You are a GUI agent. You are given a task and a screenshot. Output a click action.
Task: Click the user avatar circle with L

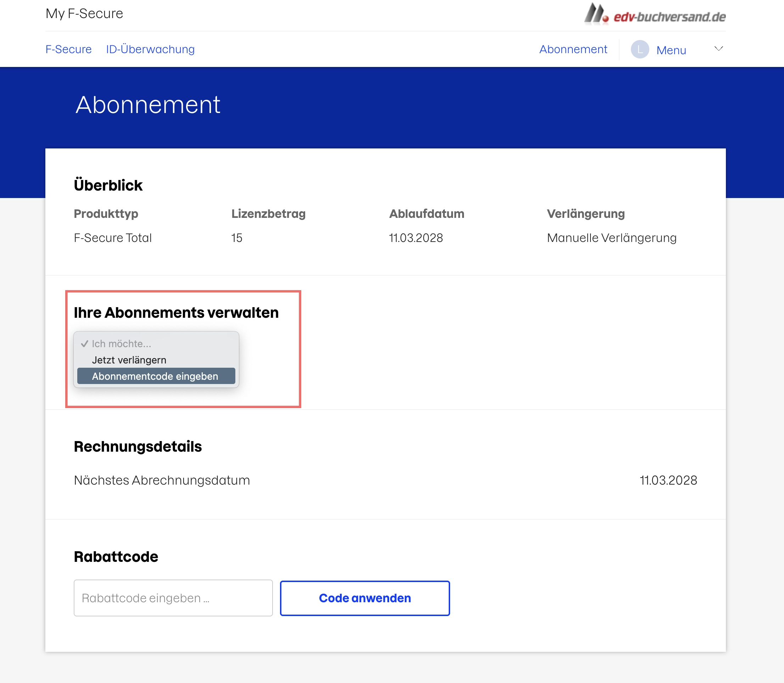640,50
